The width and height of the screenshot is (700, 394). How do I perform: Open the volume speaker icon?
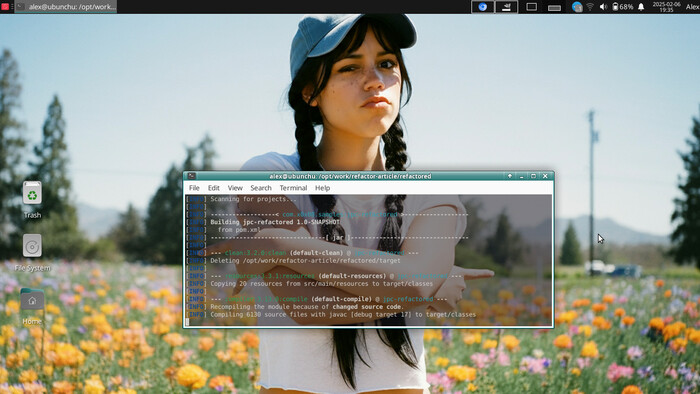click(603, 7)
